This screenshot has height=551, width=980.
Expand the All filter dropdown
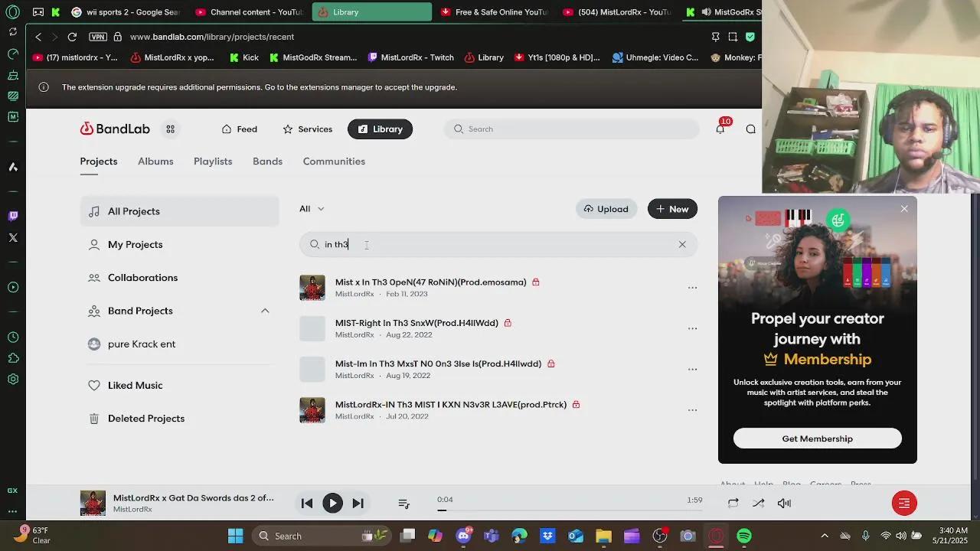tap(312, 209)
